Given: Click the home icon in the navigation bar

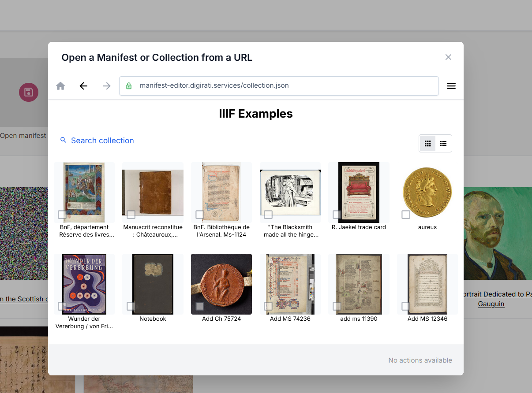Looking at the screenshot, I should pos(60,86).
